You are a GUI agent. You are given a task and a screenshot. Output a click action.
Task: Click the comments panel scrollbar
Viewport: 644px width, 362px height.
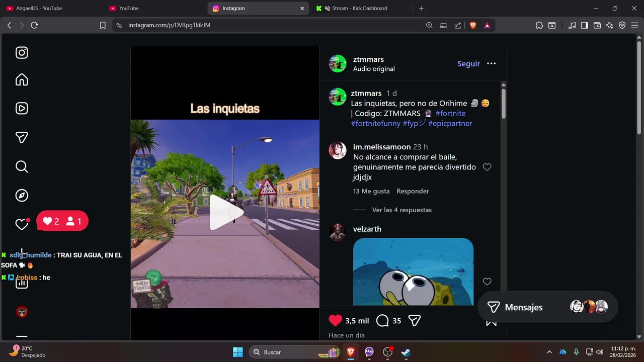coord(504,103)
